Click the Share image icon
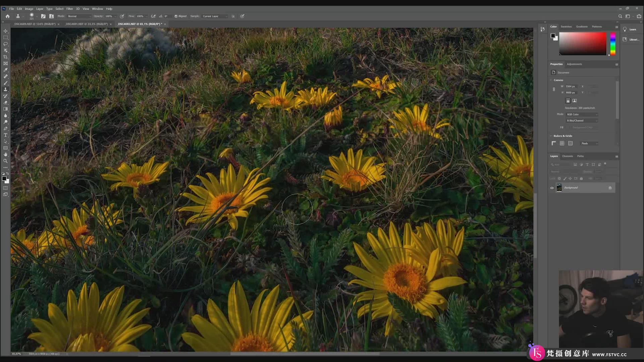The width and height of the screenshot is (644, 362). pyautogui.click(x=639, y=16)
